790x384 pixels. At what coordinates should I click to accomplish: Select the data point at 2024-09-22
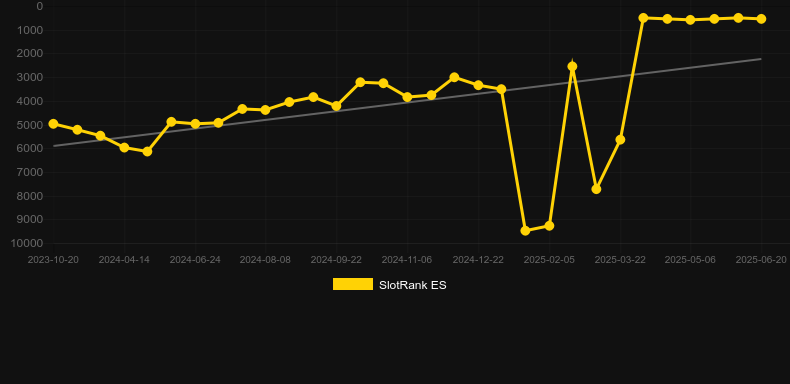(336, 106)
